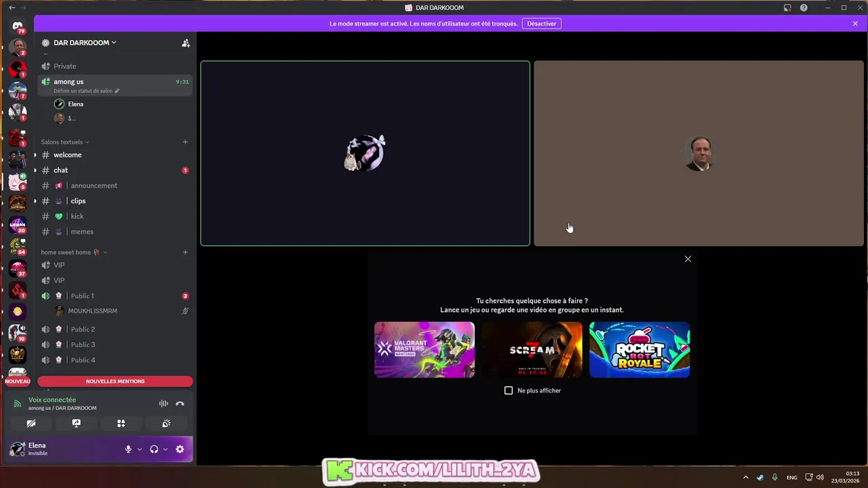The width and height of the screenshot is (868, 488).
Task: Join the Public 4 voice channel
Action: pos(115,360)
